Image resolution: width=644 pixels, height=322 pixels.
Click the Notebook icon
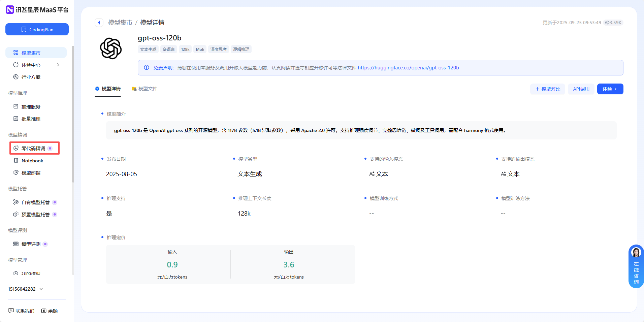pyautogui.click(x=16, y=160)
